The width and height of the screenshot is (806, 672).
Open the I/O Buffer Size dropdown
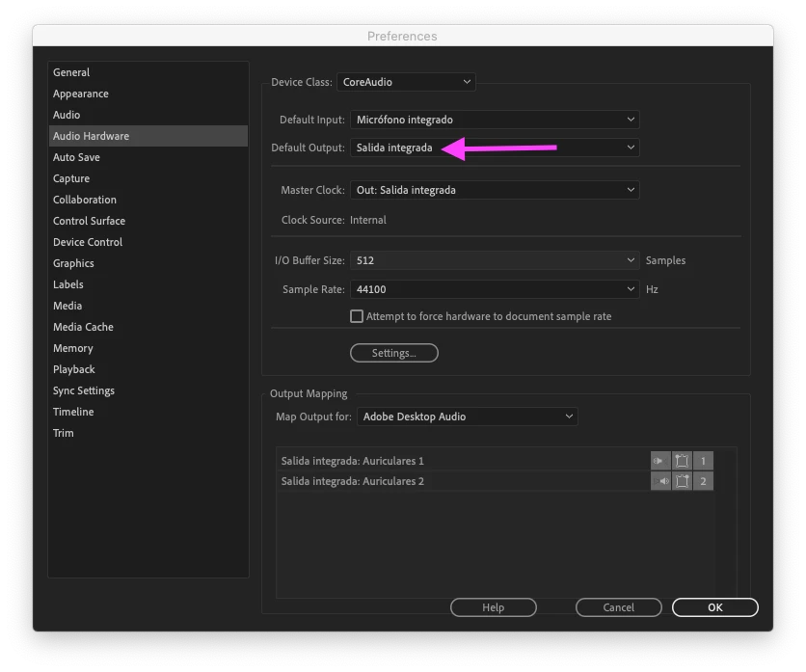coord(495,260)
